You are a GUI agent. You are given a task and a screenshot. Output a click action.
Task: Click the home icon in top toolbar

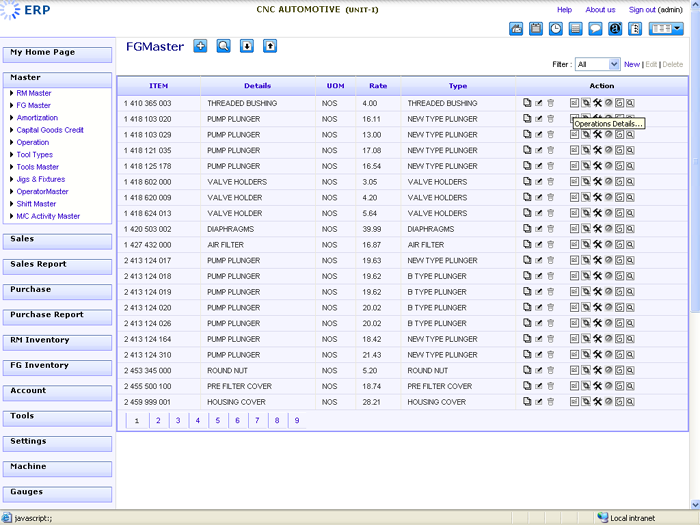(516, 29)
